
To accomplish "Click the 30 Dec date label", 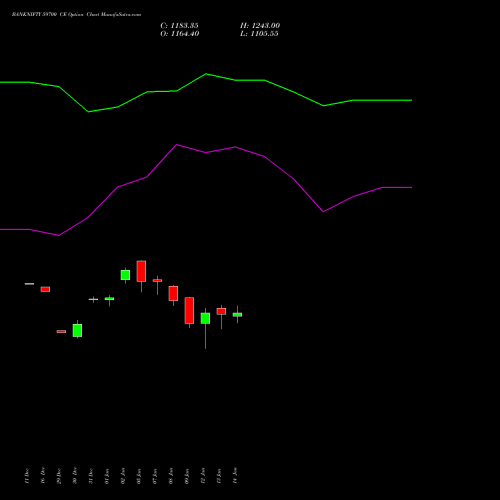I will coord(75,475).
